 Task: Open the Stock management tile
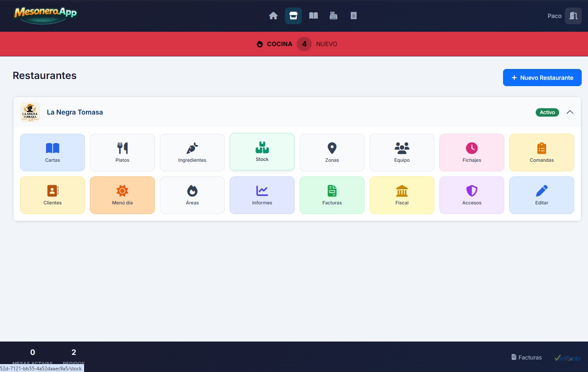click(x=262, y=152)
